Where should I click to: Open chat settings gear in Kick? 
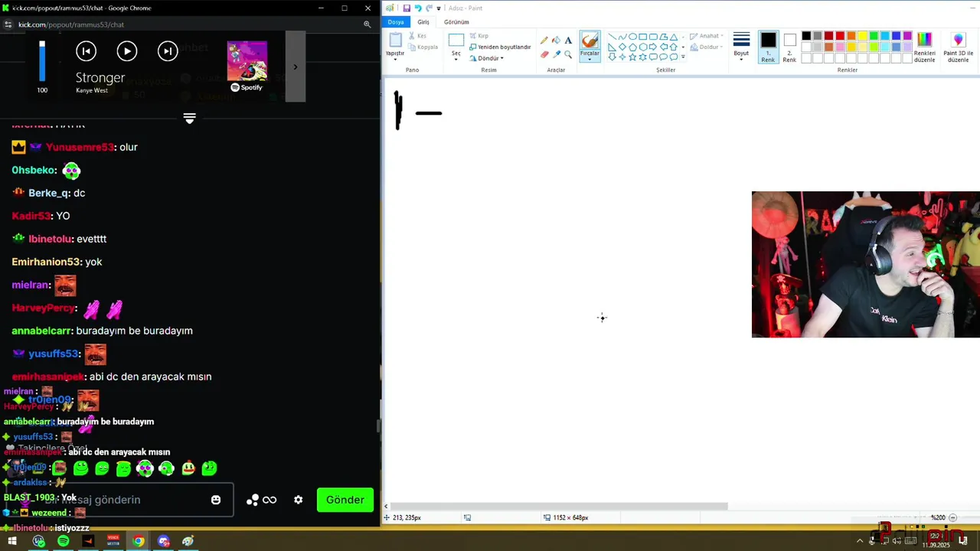298,500
